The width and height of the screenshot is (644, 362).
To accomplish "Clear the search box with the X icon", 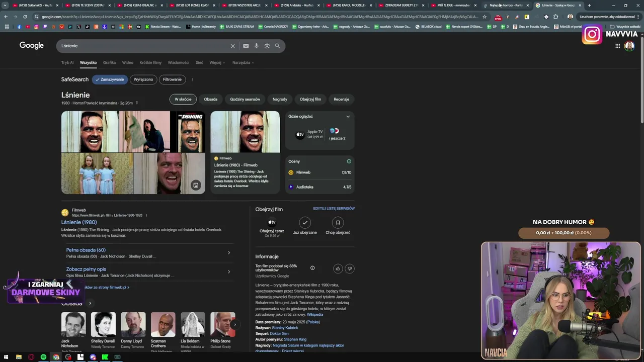I will point(232,46).
